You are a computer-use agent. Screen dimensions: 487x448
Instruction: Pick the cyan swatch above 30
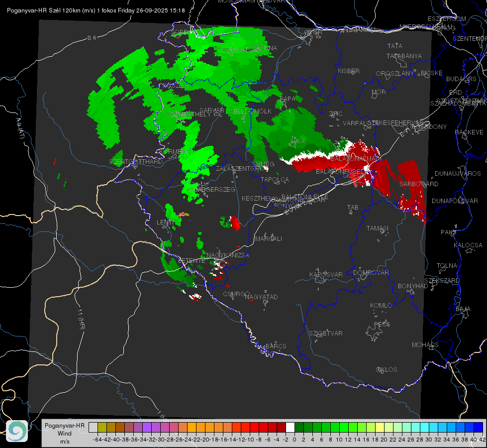[x=425, y=427]
